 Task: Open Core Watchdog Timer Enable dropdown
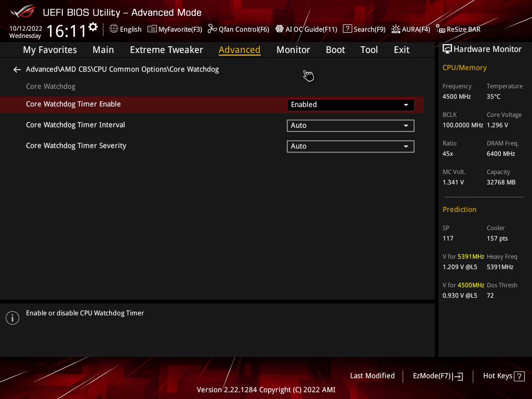pos(351,105)
